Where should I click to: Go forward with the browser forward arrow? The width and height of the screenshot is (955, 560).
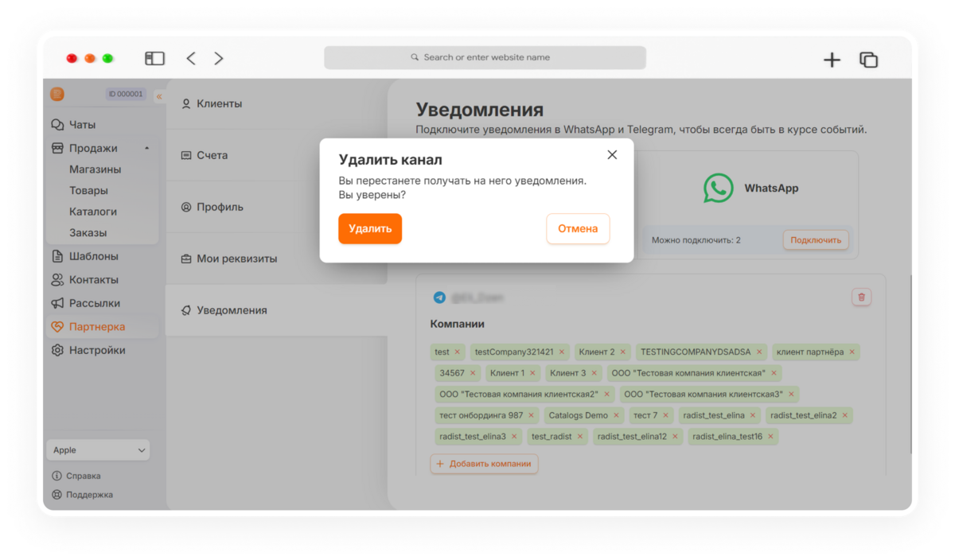[219, 58]
